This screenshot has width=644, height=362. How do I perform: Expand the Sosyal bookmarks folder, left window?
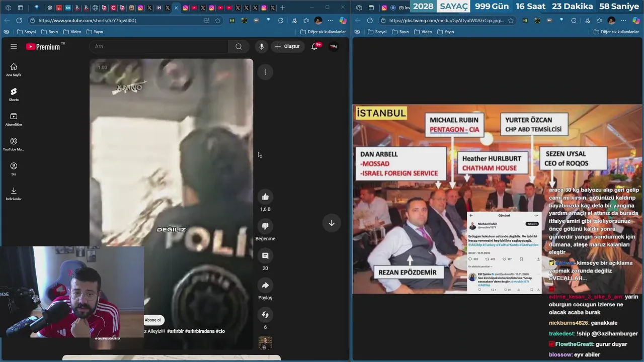pyautogui.click(x=27, y=32)
